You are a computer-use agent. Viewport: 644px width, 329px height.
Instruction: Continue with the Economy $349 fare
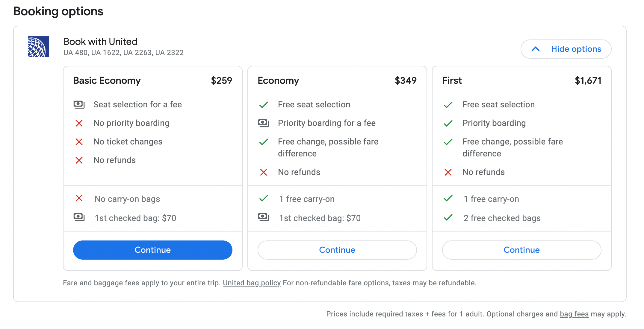tap(337, 250)
